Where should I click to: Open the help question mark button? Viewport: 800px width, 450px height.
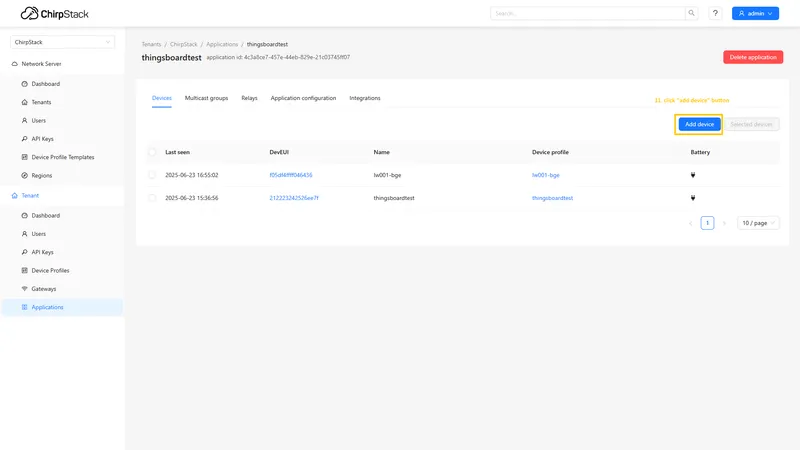pos(715,13)
